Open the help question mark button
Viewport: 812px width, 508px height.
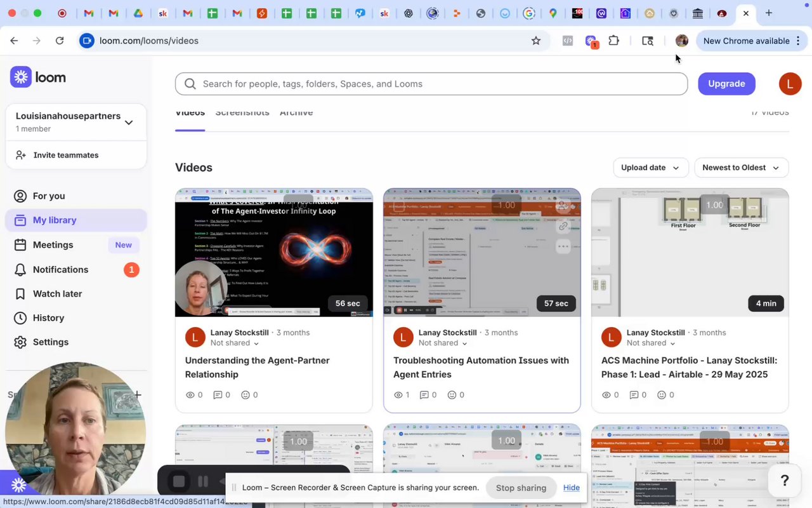pyautogui.click(x=785, y=481)
